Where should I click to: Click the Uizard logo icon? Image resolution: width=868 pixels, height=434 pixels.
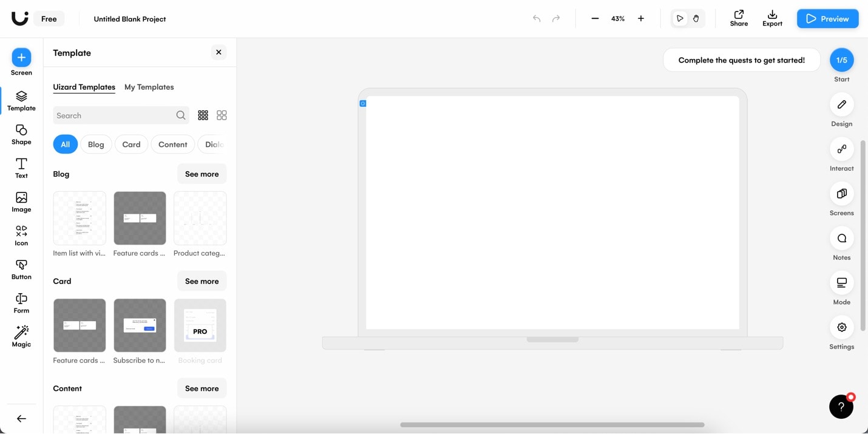[19, 19]
